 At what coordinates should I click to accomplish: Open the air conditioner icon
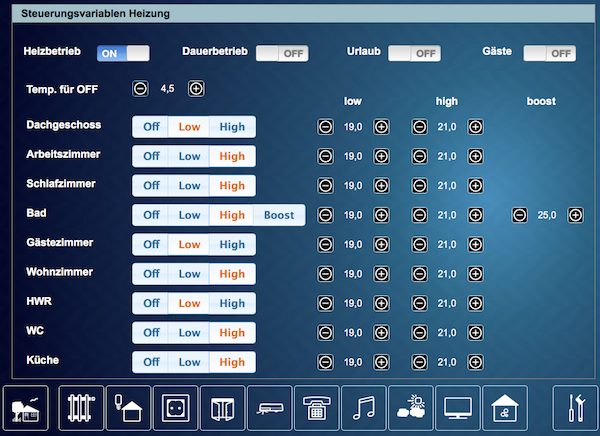pos(270,408)
